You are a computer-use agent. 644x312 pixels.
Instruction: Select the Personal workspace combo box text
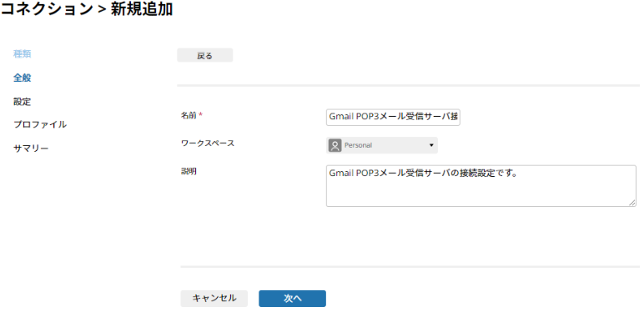[358, 145]
